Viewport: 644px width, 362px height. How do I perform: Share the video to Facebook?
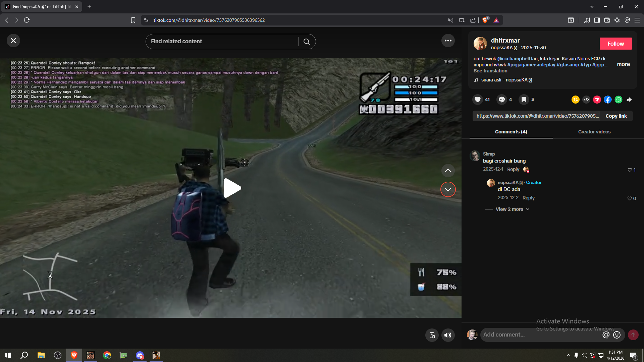pos(608,100)
